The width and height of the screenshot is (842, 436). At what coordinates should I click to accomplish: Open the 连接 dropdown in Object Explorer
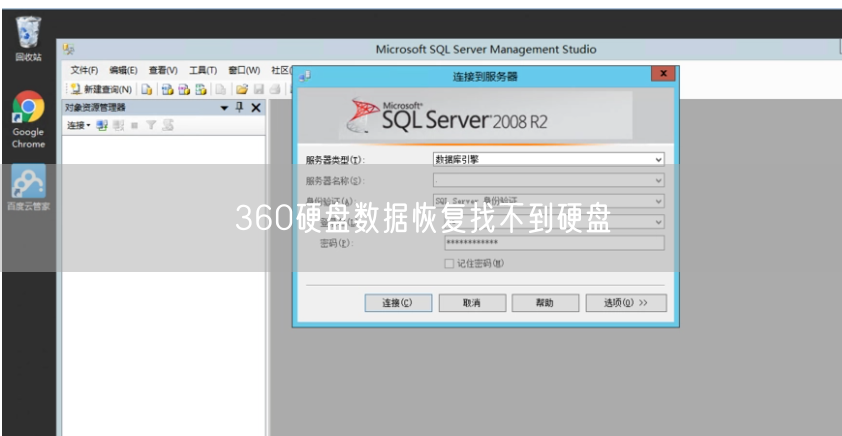[x=78, y=125]
